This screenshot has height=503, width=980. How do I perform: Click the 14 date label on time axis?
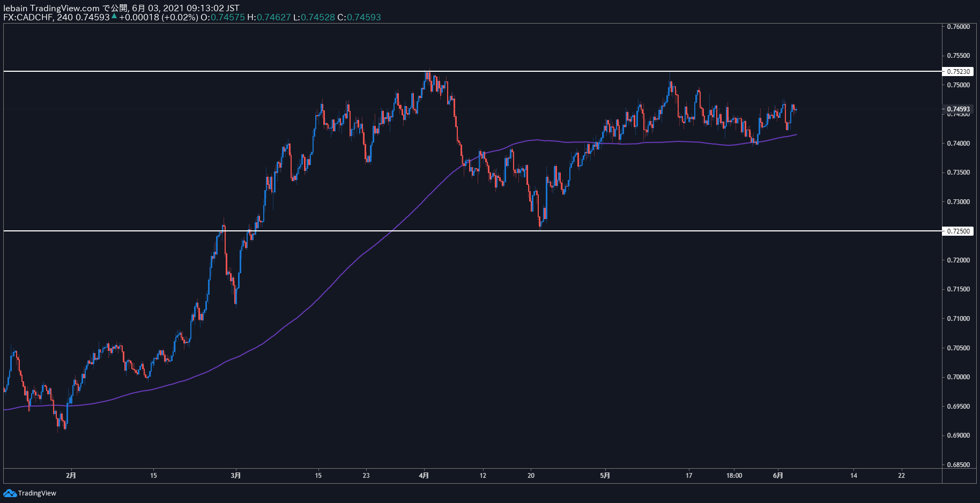(x=853, y=476)
